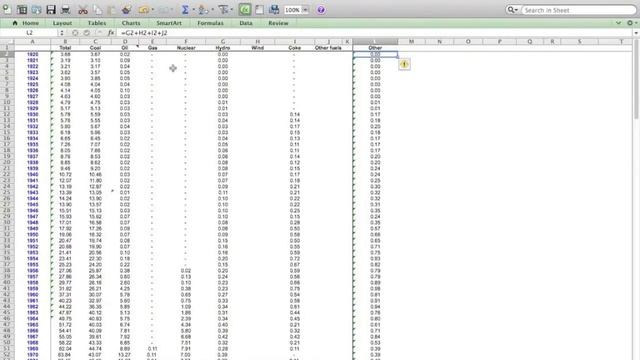Toggle the Formula Builder fx toolbar button
Screen dimensions: 640x360
point(245,9)
